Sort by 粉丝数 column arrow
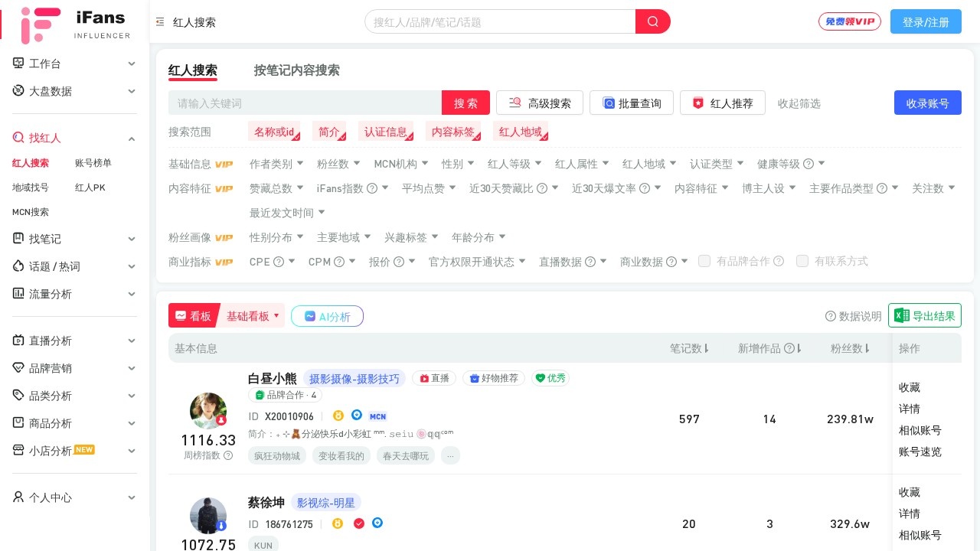980x551 pixels. (869, 348)
